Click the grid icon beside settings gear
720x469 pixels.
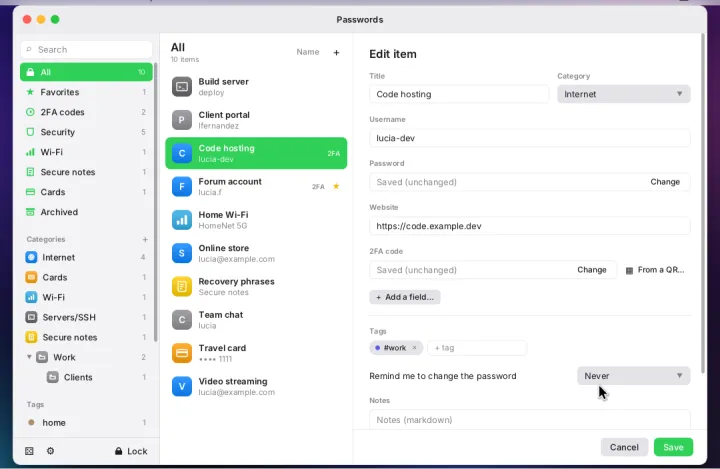tap(29, 451)
